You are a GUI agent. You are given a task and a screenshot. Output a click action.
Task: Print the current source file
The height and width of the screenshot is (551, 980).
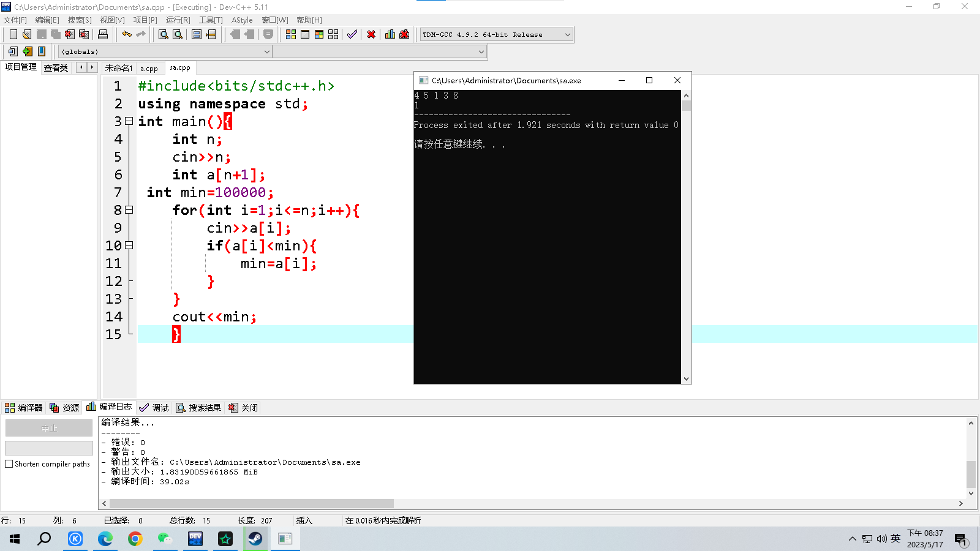pyautogui.click(x=103, y=34)
